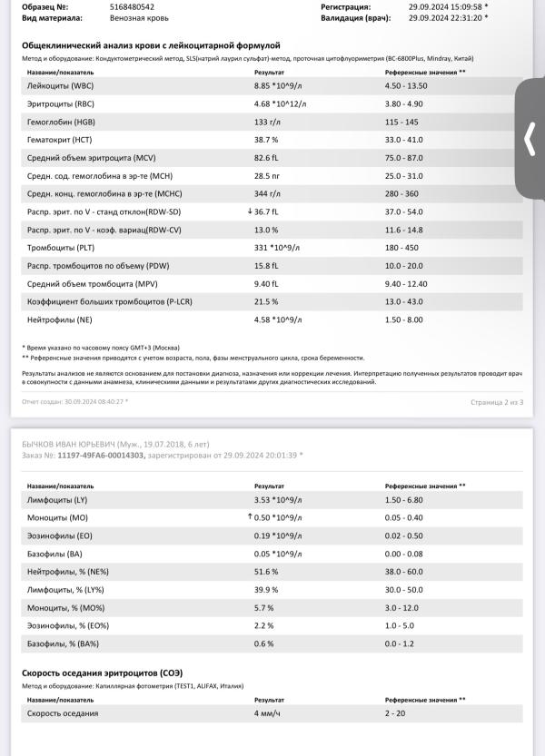The image size is (545, 756).
Task: Open the side panel chevron handle
Action: pyautogui.click(x=530, y=141)
